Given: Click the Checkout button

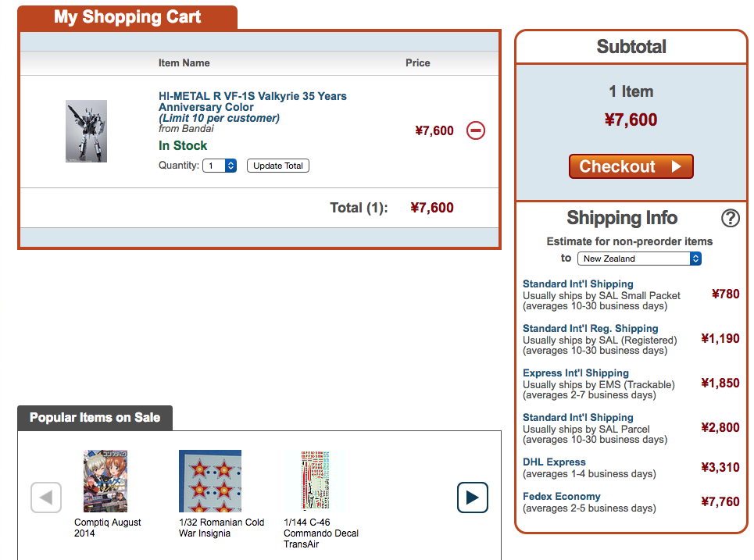Looking at the screenshot, I should [631, 166].
